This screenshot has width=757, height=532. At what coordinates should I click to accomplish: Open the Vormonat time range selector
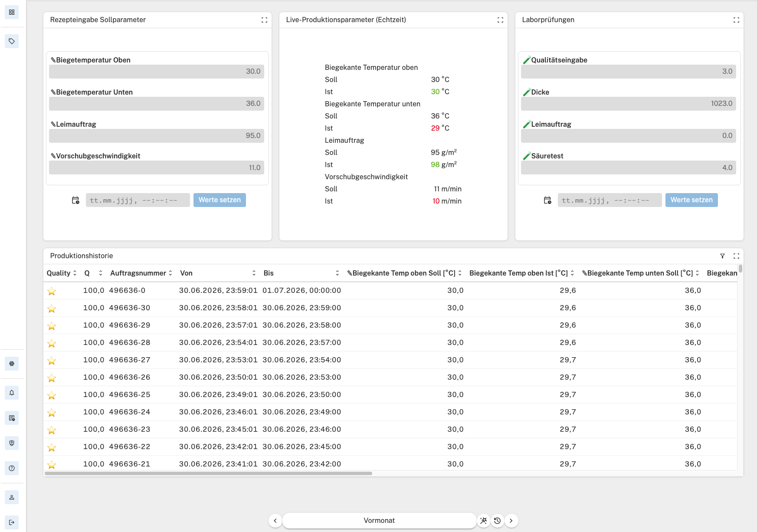(x=379, y=521)
